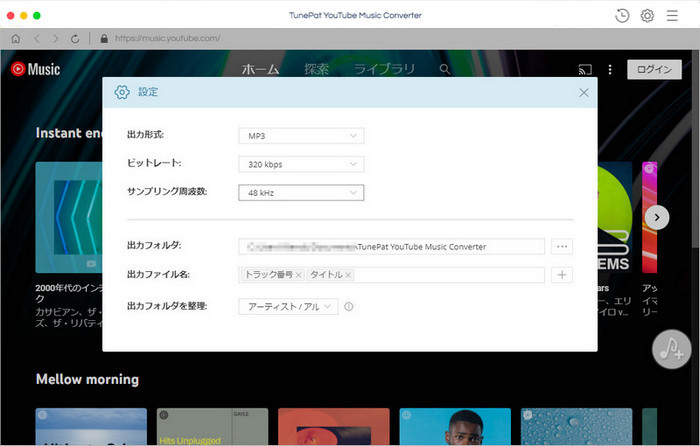Browse output folder with the ... button

tap(562, 246)
